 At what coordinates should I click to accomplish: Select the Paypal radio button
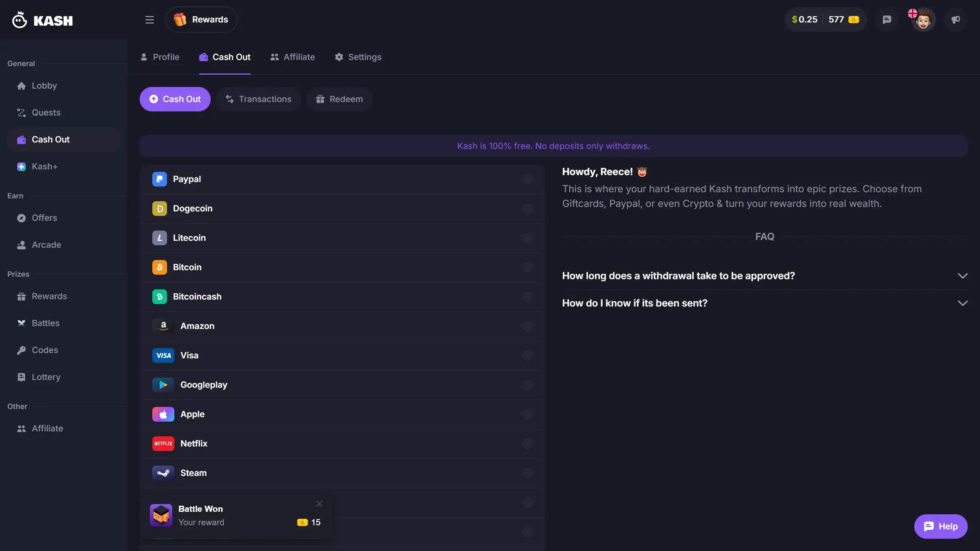click(x=528, y=179)
